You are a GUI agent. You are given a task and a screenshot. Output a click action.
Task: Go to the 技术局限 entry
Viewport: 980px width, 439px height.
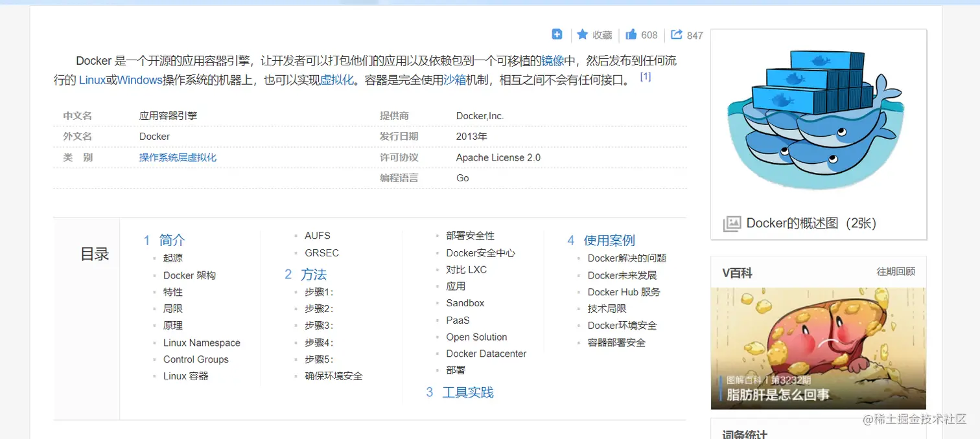pyautogui.click(x=607, y=309)
